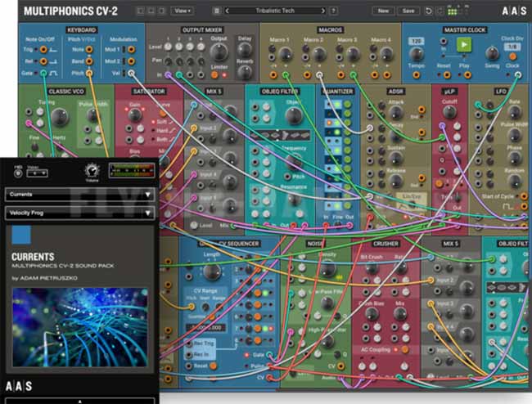This screenshot has width=532, height=404.
Task: Redo change with the redo icon
Action: click(x=440, y=11)
